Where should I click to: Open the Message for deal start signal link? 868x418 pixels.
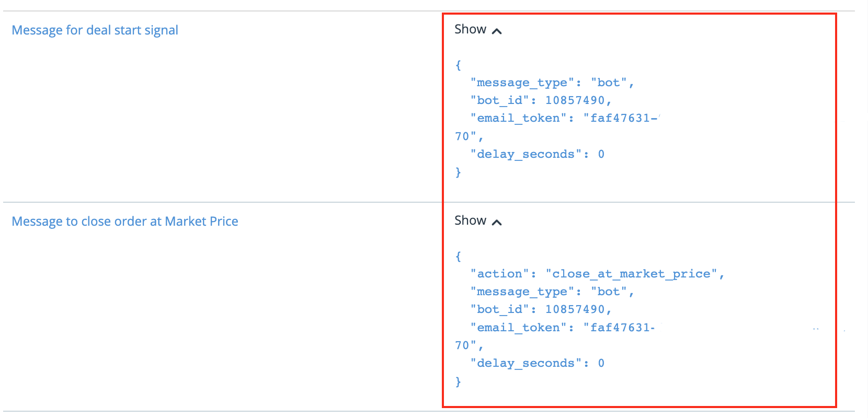click(x=95, y=30)
